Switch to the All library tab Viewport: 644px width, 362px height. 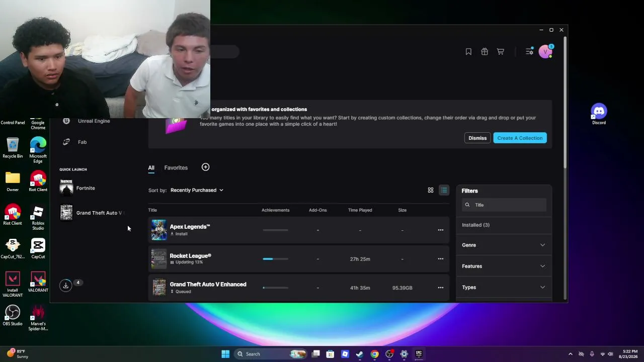pos(151,168)
